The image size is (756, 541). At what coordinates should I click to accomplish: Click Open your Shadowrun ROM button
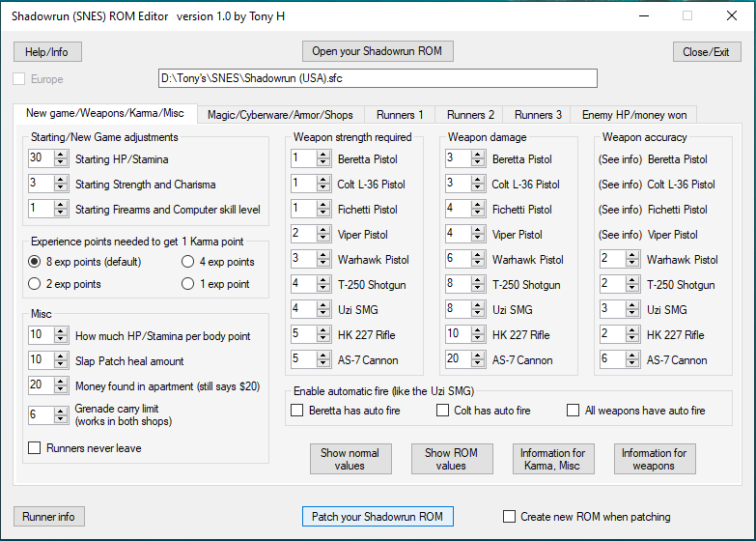[x=378, y=51]
